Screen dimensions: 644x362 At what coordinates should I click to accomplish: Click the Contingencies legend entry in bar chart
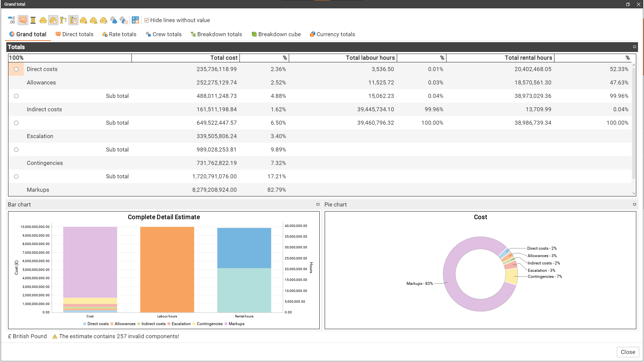pyautogui.click(x=207, y=324)
